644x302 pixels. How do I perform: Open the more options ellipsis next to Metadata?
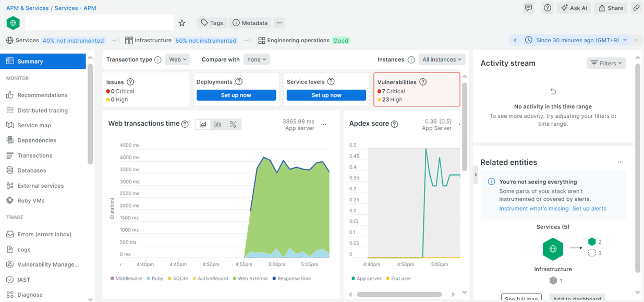coord(279,23)
